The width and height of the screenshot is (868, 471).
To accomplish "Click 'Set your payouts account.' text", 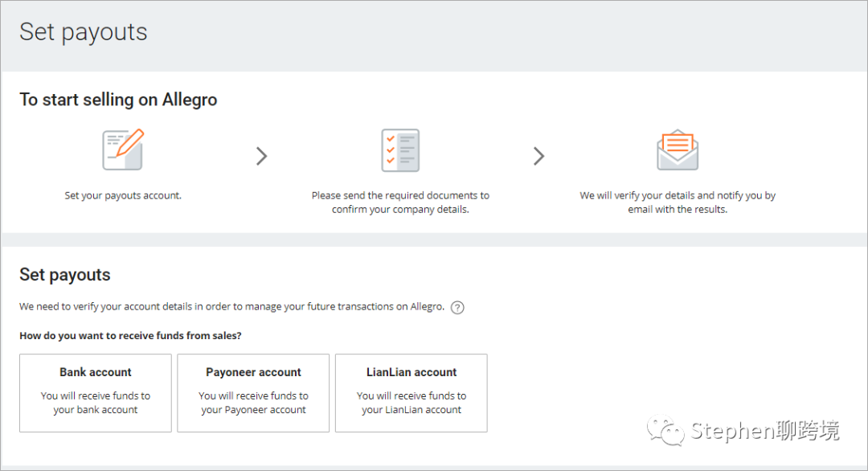I will tap(123, 195).
